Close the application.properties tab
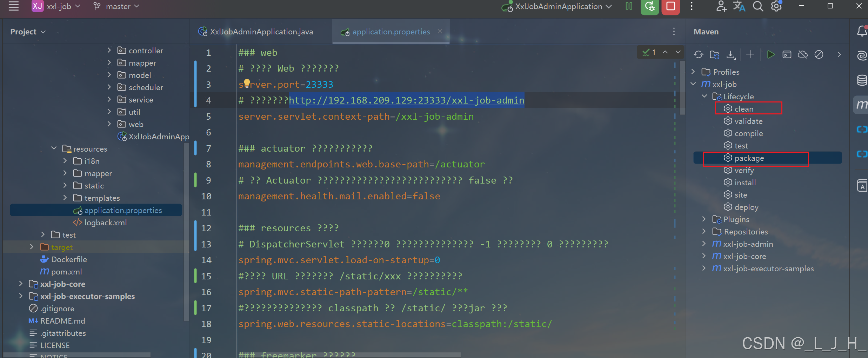This screenshot has width=868, height=358. click(440, 31)
